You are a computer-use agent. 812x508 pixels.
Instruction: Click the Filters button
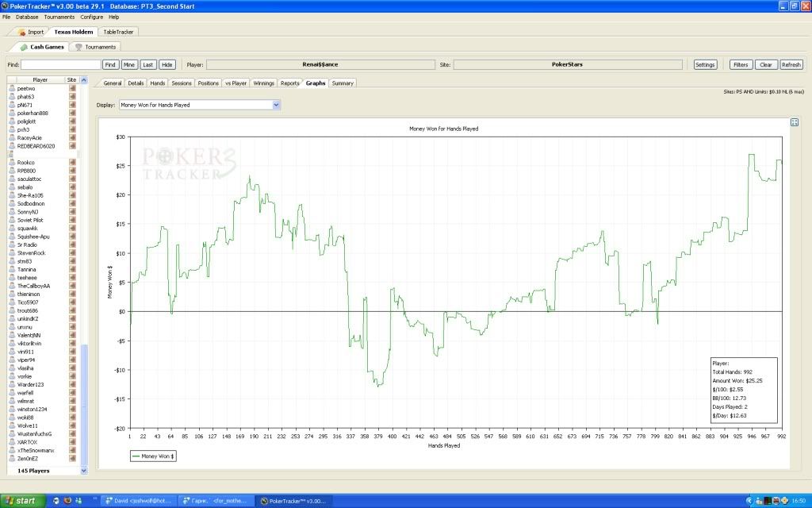point(740,65)
